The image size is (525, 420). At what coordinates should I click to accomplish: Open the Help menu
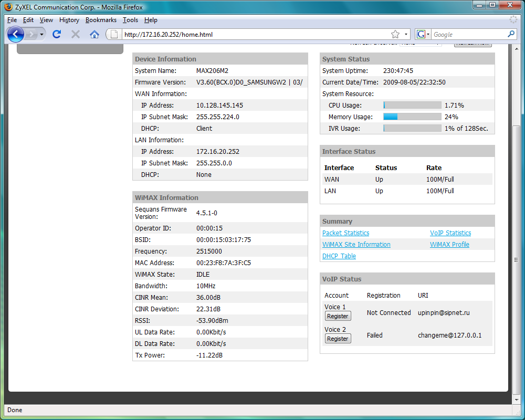pyautogui.click(x=151, y=20)
